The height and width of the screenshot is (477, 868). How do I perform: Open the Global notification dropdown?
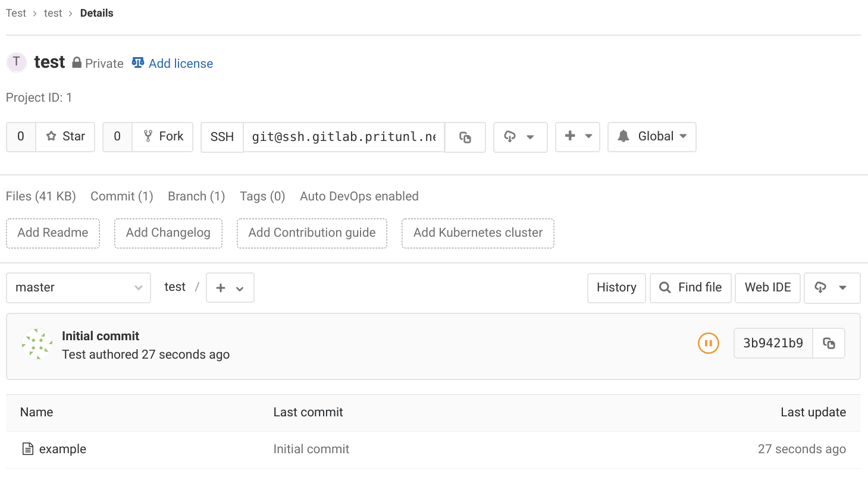pyautogui.click(x=652, y=137)
